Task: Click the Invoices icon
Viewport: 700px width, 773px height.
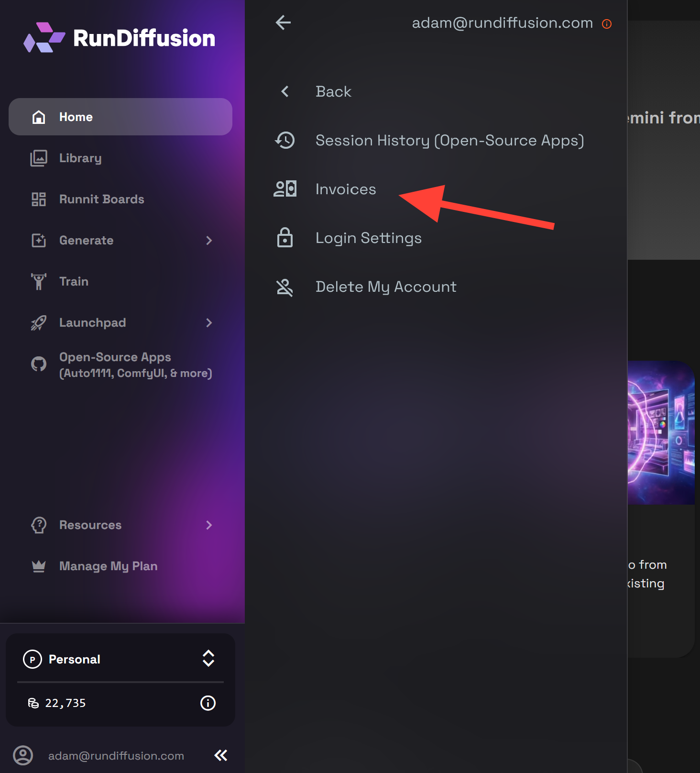Action: tap(285, 189)
